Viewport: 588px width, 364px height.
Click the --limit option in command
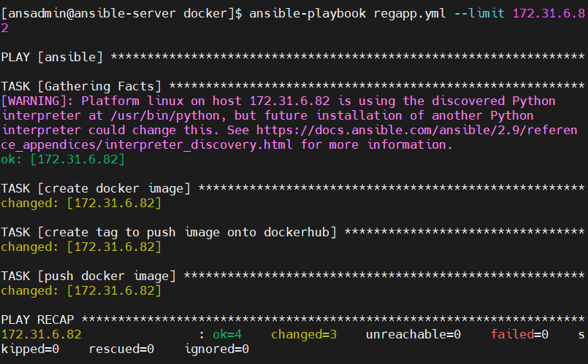[479, 14]
